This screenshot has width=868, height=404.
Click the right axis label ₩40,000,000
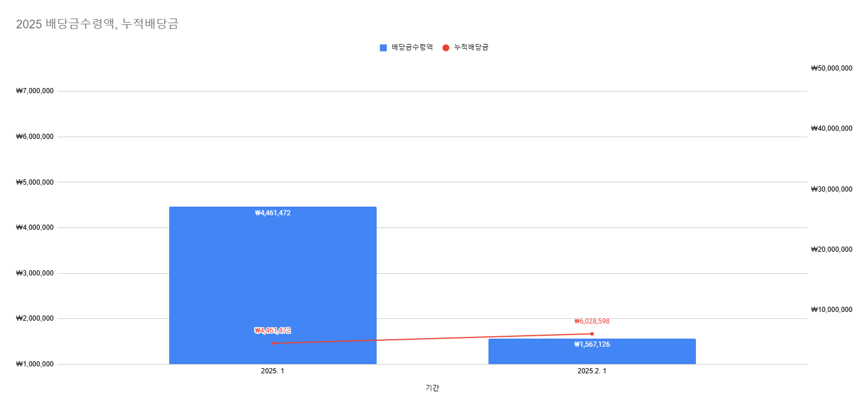[x=831, y=128]
